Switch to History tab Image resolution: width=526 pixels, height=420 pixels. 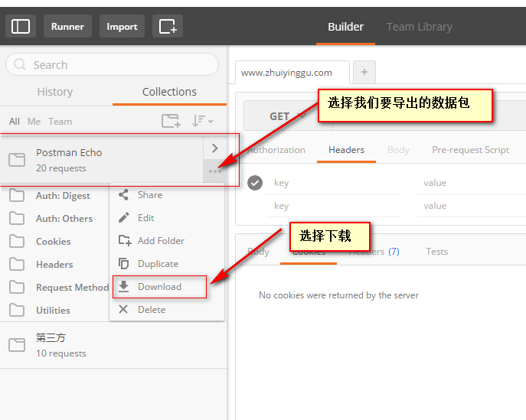[55, 92]
